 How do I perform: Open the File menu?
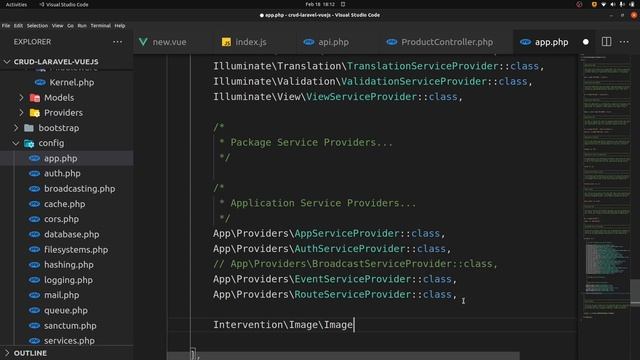point(6,26)
